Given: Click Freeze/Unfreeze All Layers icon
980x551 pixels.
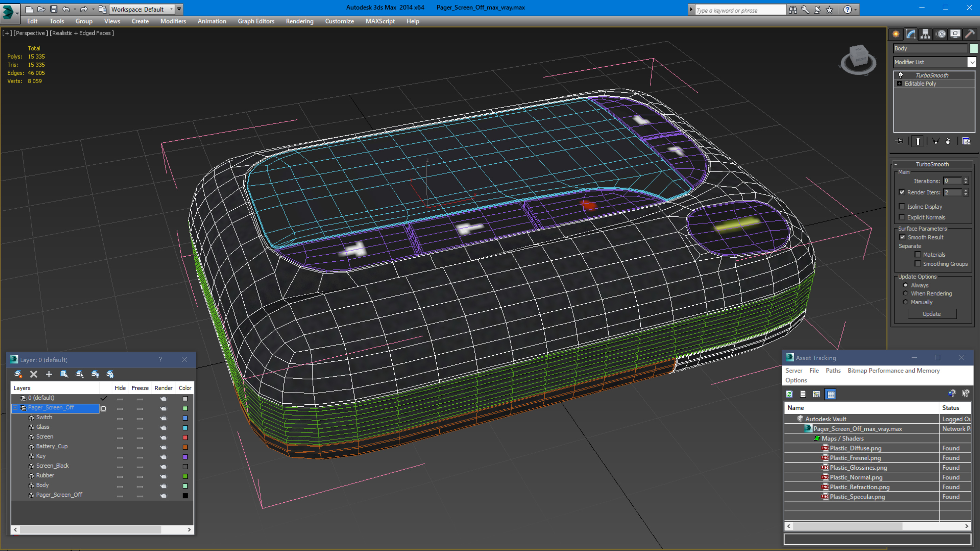Looking at the screenshot, I should [110, 374].
